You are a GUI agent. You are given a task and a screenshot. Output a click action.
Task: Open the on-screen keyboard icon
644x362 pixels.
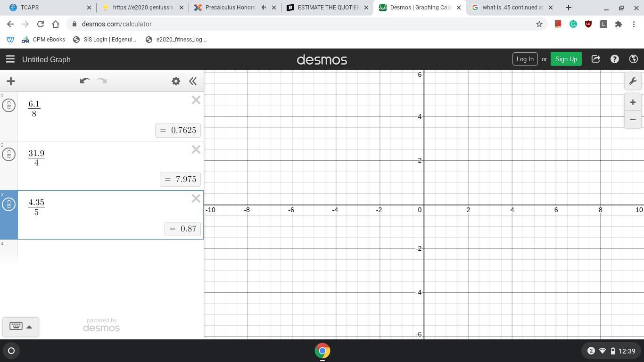pyautogui.click(x=16, y=326)
